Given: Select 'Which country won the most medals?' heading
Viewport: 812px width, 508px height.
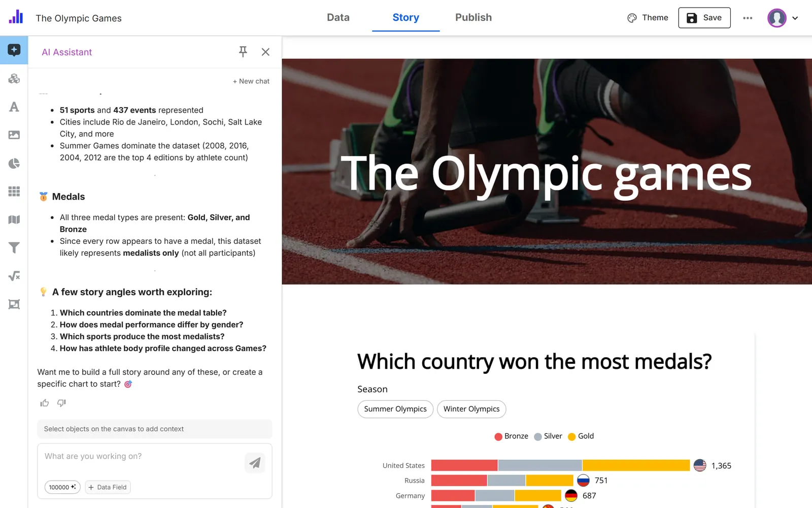Looking at the screenshot, I should (534, 362).
